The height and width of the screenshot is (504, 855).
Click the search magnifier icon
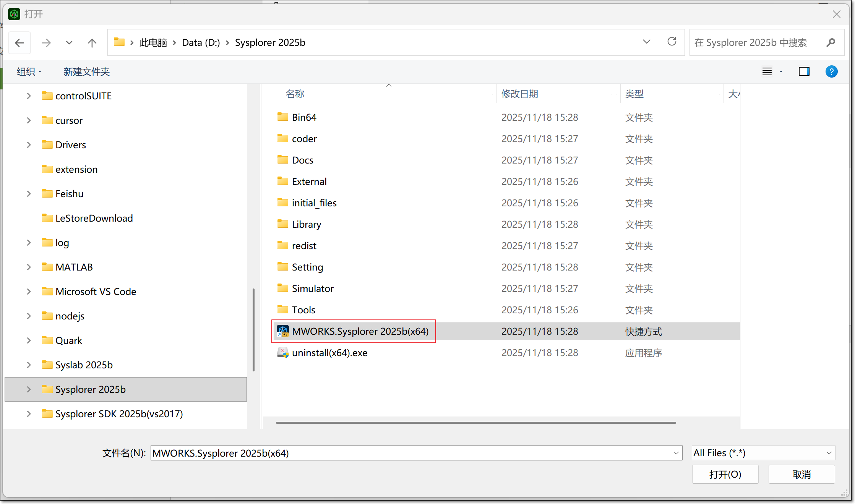point(830,42)
